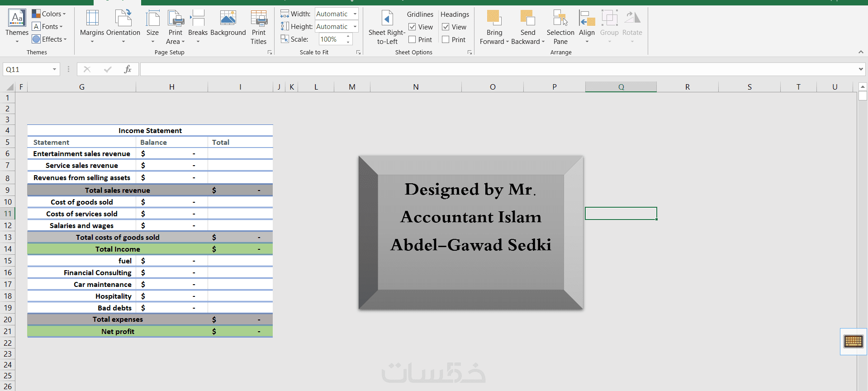Image resolution: width=868 pixels, height=391 pixels.
Task: Select the 'Financial Consulting' cell
Action: click(x=82, y=272)
